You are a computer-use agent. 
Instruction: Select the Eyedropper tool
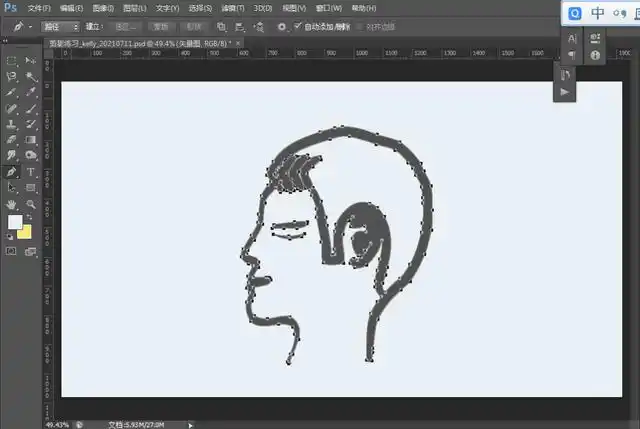tap(31, 92)
